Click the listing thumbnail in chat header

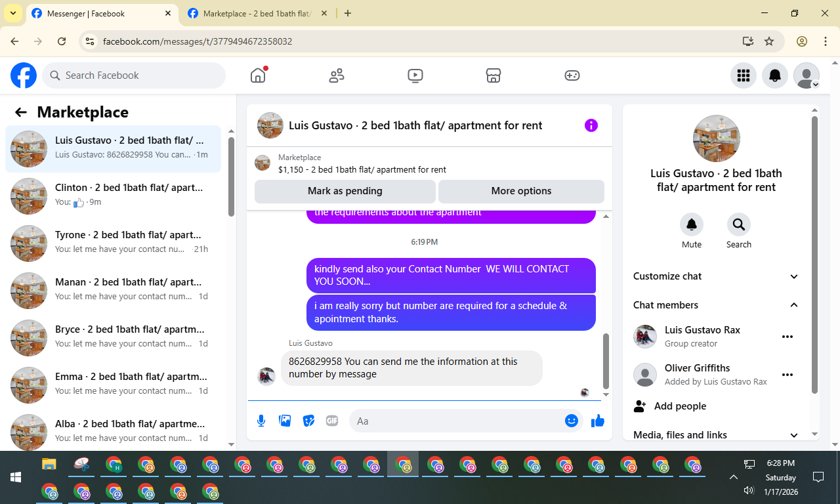tap(270, 125)
